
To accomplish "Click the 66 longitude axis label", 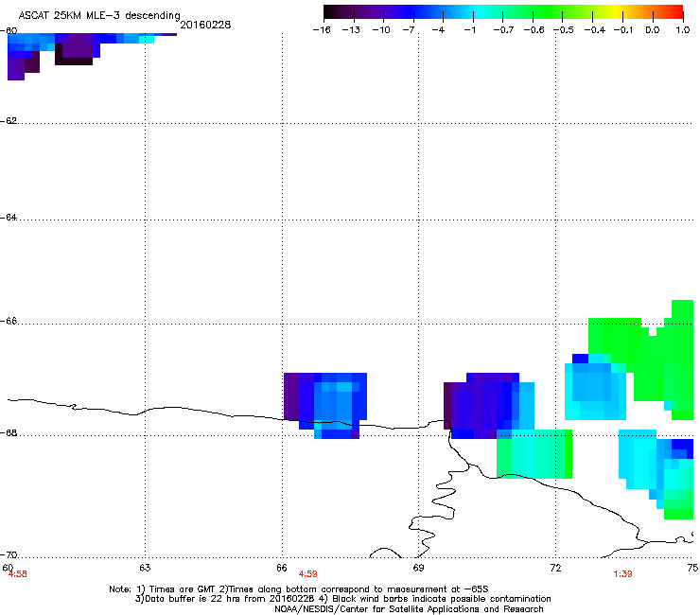I will click(x=282, y=568).
